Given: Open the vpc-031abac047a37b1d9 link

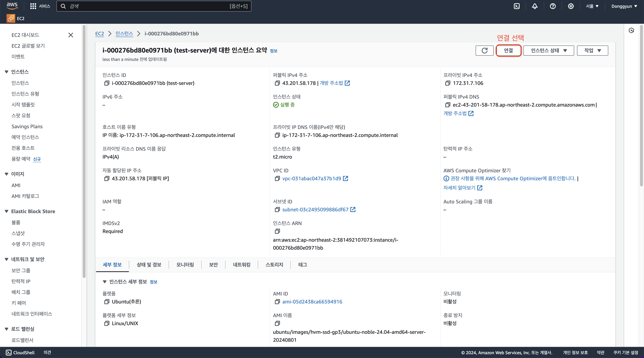Looking at the screenshot, I should click(312, 178).
